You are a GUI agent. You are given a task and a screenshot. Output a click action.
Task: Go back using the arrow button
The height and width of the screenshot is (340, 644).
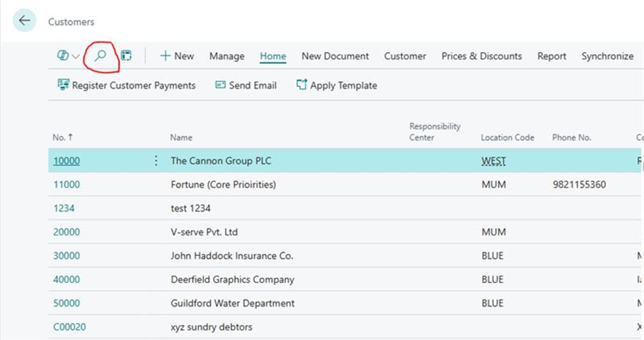point(25,21)
